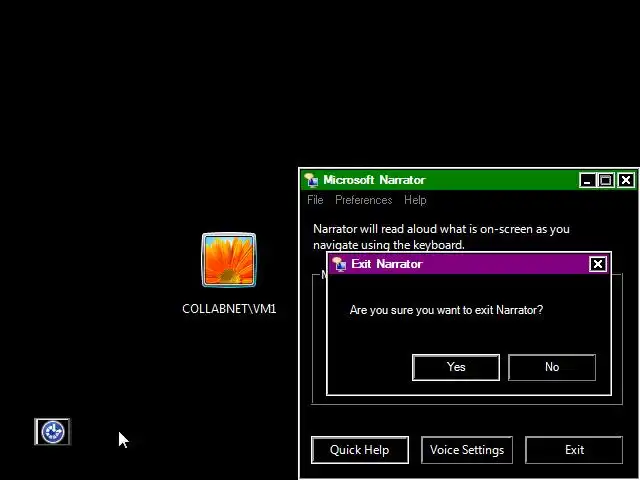Open the Ease of Access button
This screenshot has width=640, height=480.
pos(52,431)
